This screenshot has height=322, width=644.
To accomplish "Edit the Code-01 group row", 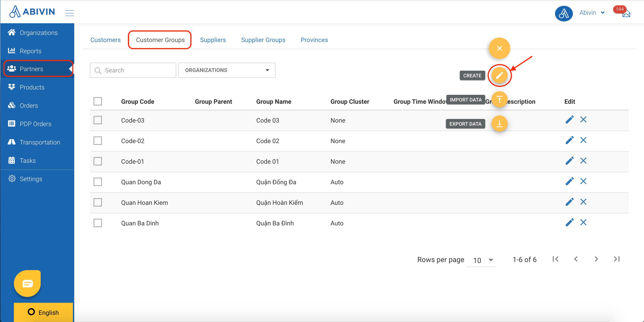I will coord(570,161).
